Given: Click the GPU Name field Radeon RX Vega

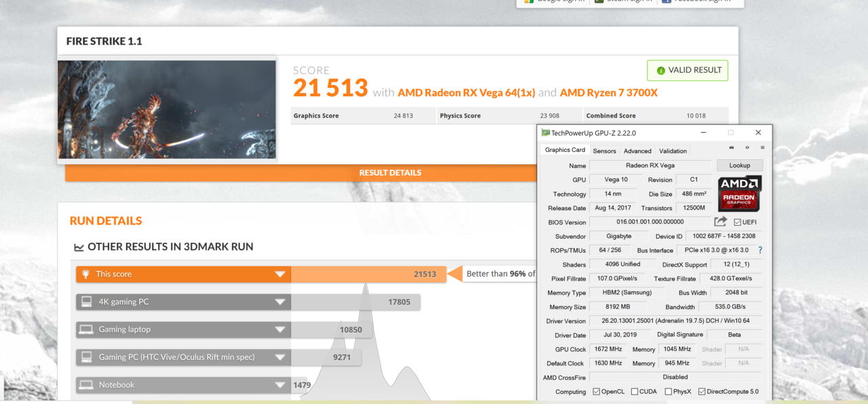Looking at the screenshot, I should tap(650, 165).
